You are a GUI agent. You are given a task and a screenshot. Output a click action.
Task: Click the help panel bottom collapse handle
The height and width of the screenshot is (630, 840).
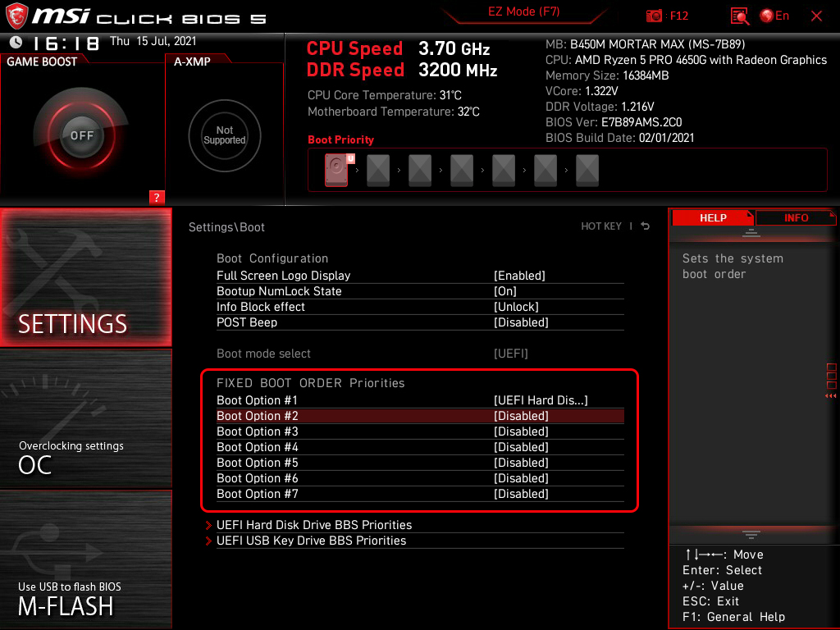[751, 534]
